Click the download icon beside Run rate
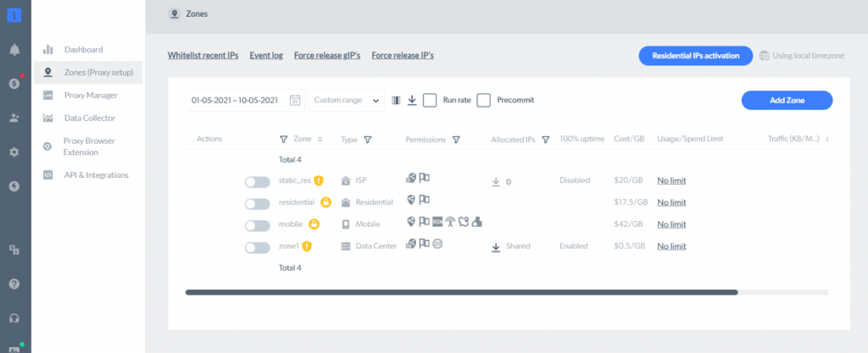Image resolution: width=868 pixels, height=353 pixels. coord(411,100)
